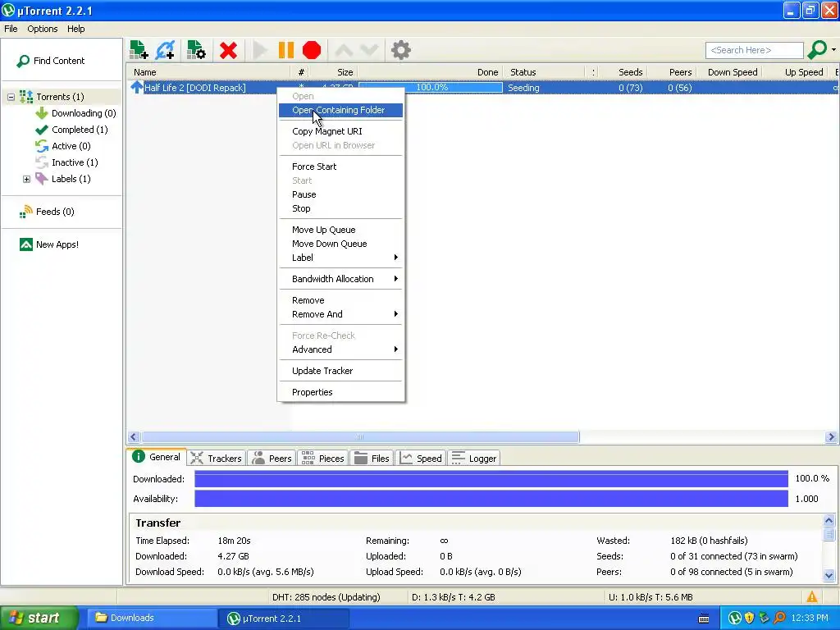
Task: Collapse the Torrents tree node
Action: pos(11,97)
